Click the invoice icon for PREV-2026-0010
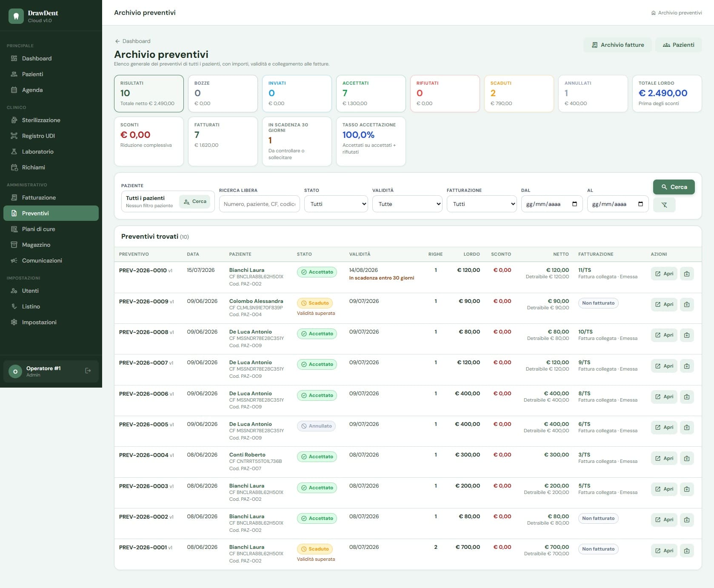The width and height of the screenshot is (714, 588). click(x=687, y=274)
